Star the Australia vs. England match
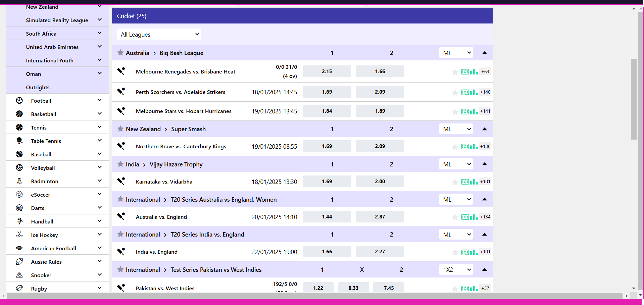This screenshot has width=644, height=305. (455, 217)
